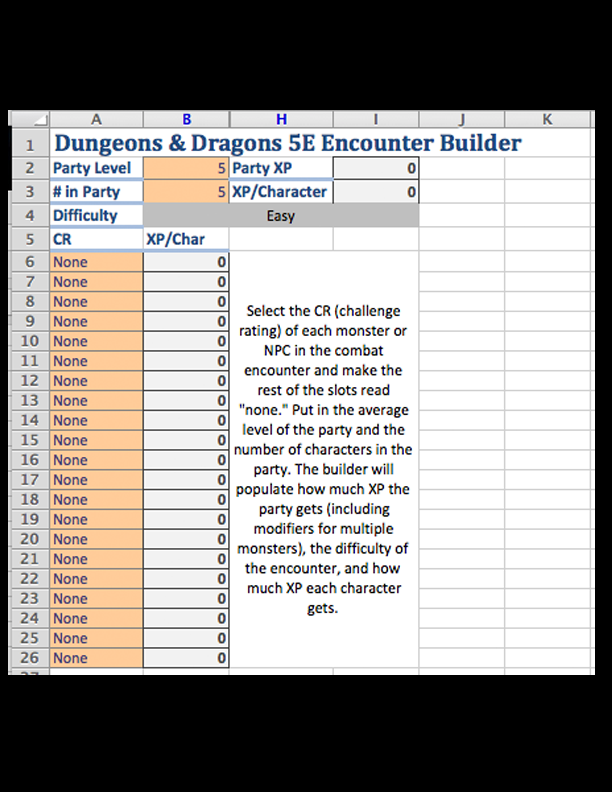Click the XP/Char value 0 in row 26
Image resolution: width=612 pixels, height=792 pixels.
[x=186, y=658]
